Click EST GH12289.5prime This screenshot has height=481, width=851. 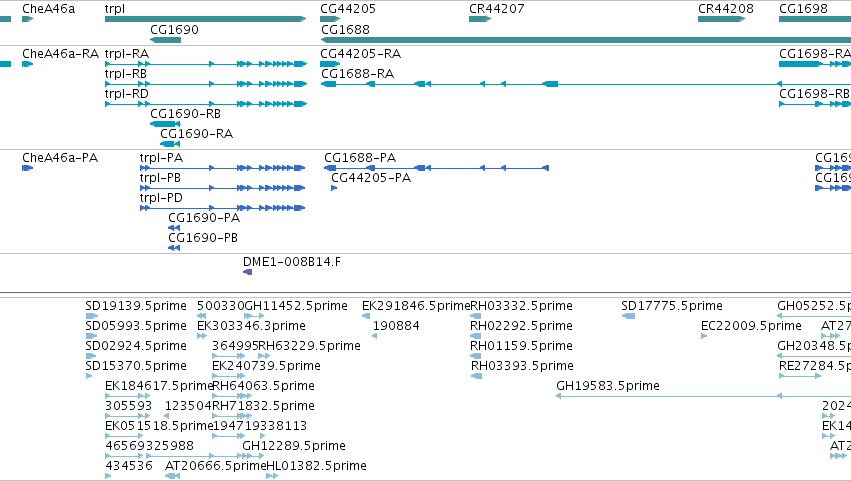(294, 446)
